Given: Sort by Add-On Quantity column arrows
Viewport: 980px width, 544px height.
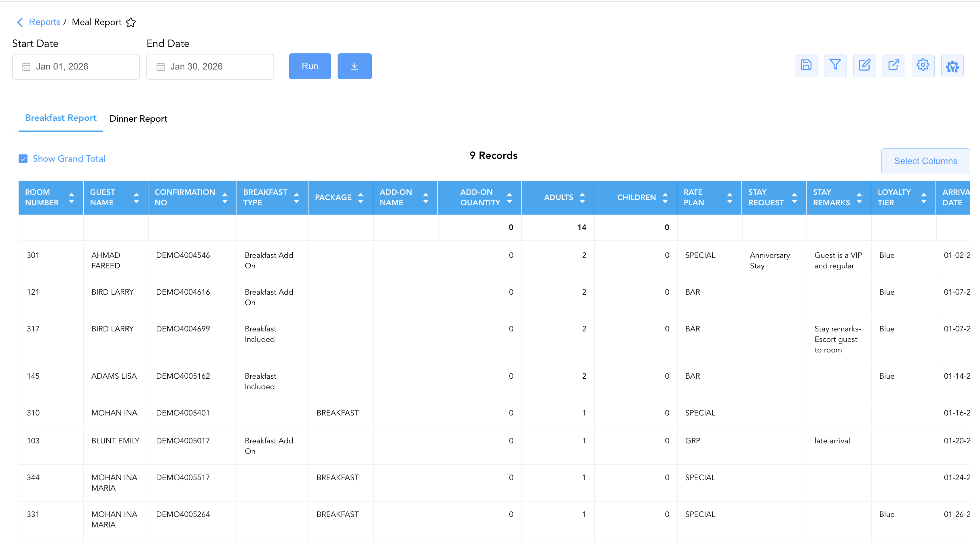Looking at the screenshot, I should pyautogui.click(x=509, y=198).
